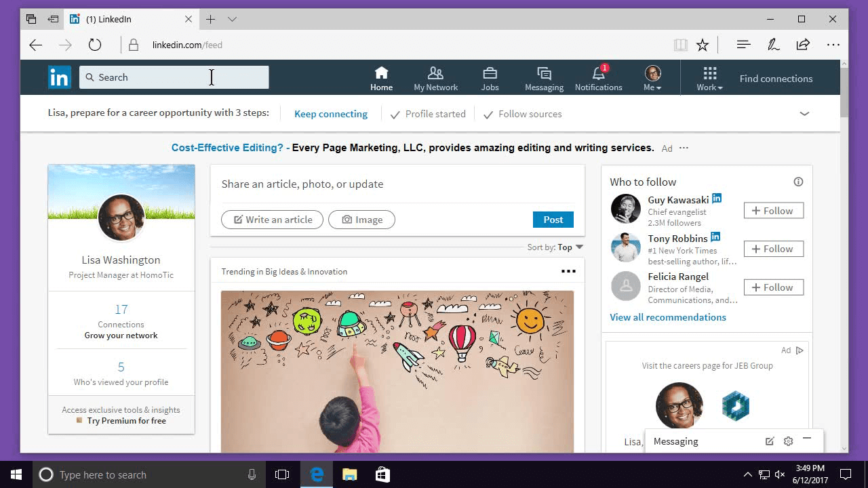Click the Image camera icon to add a photo
Image resolution: width=868 pixels, height=488 pixels.
coord(346,219)
